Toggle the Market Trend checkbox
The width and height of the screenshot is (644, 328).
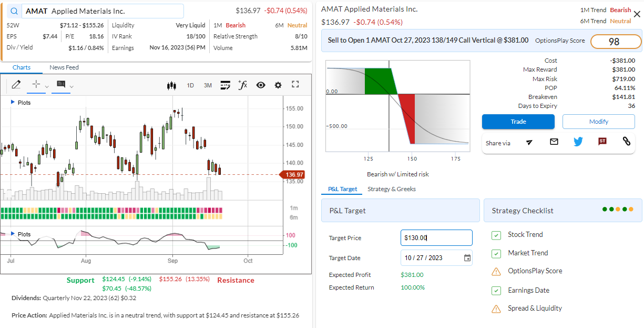coord(496,254)
